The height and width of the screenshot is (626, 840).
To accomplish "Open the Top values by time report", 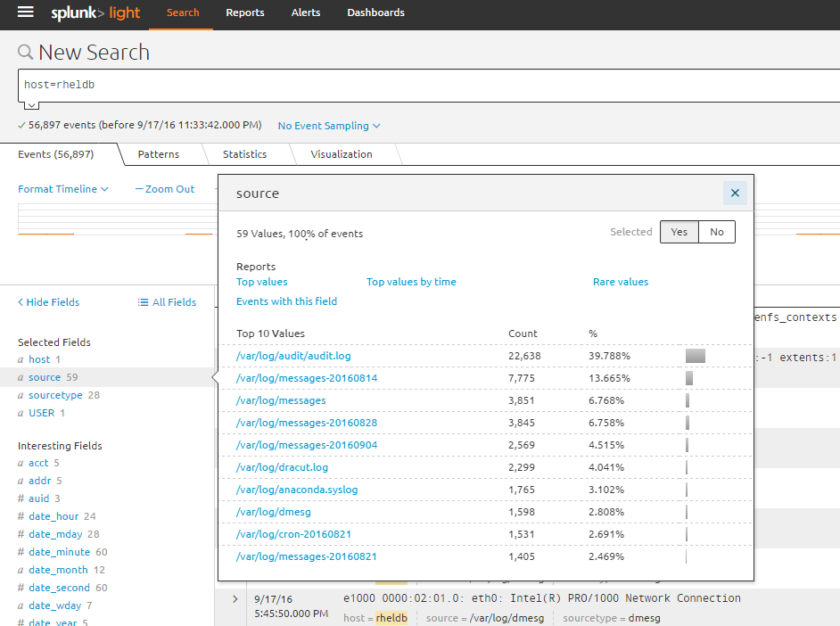I will click(411, 281).
